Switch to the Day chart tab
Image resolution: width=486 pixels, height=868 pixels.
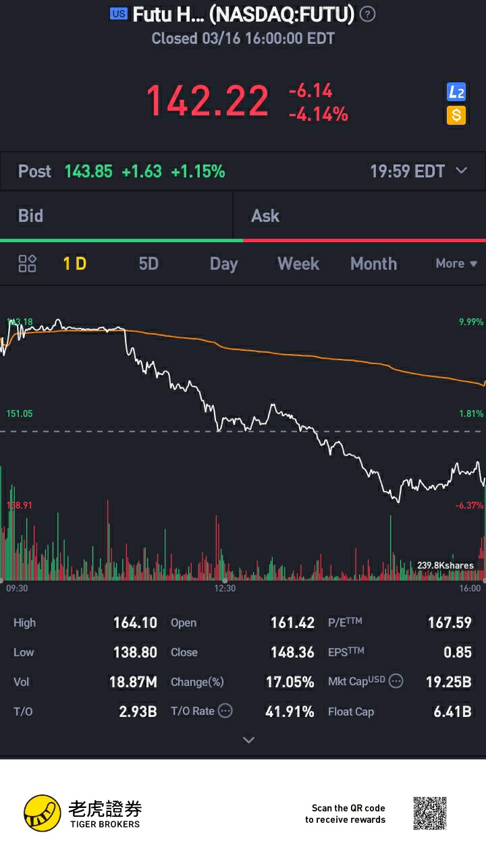[223, 264]
